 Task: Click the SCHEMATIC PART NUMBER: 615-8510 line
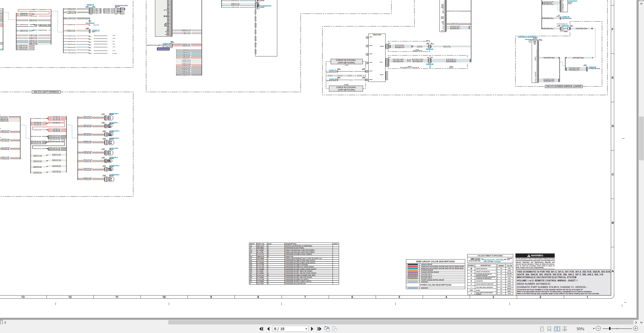click(x=552, y=287)
